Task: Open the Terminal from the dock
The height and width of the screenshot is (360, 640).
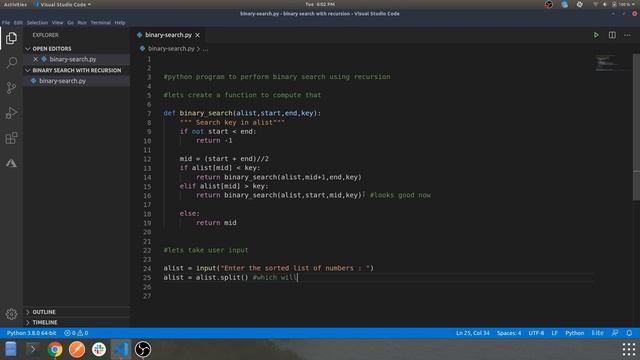Action: 33,349
